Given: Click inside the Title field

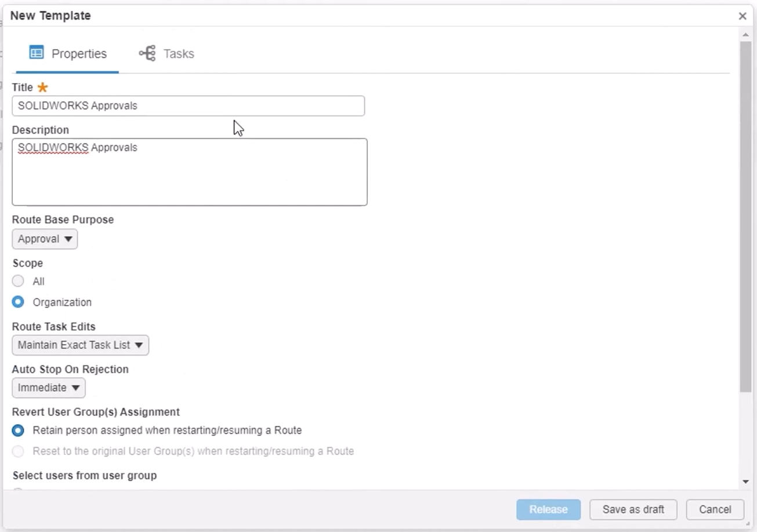Looking at the screenshot, I should 188,106.
